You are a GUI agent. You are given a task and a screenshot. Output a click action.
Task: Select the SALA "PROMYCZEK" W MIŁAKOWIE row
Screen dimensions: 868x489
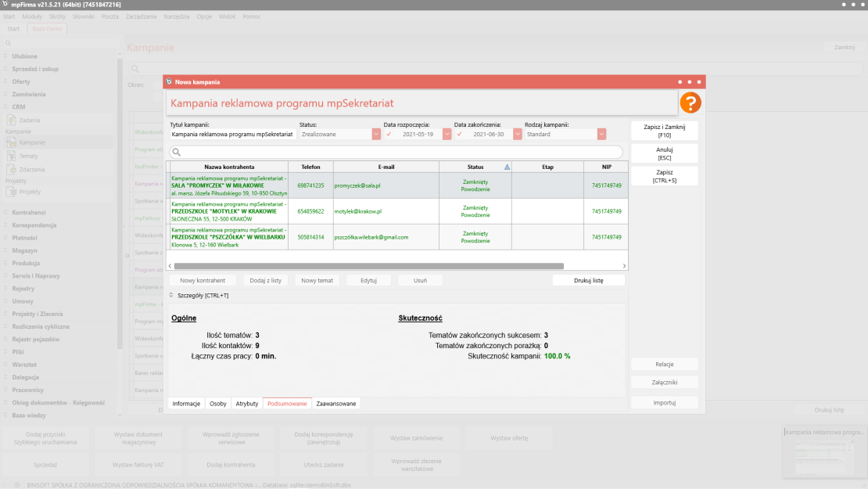397,185
